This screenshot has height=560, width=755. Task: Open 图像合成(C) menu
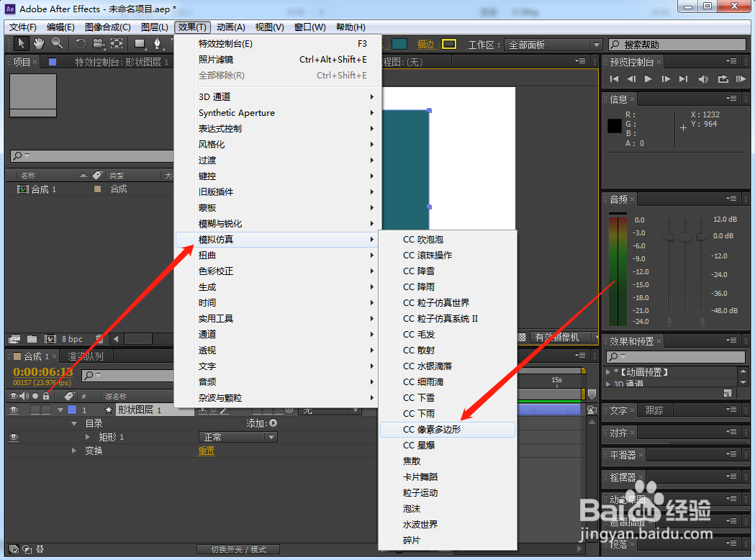(x=107, y=27)
